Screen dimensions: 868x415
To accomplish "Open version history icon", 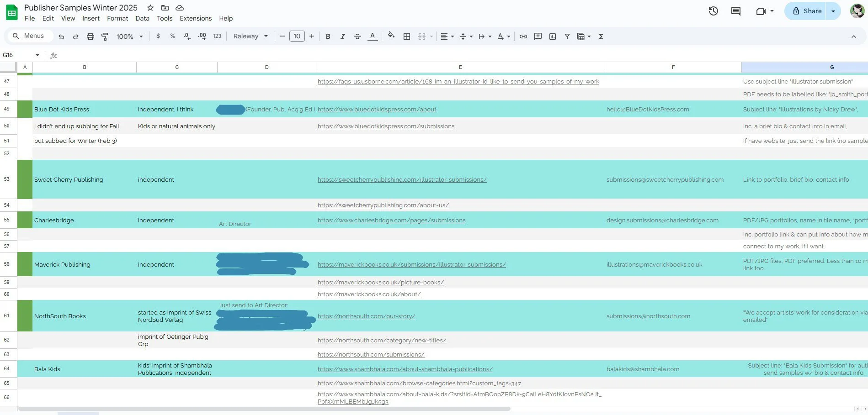I will coord(714,11).
